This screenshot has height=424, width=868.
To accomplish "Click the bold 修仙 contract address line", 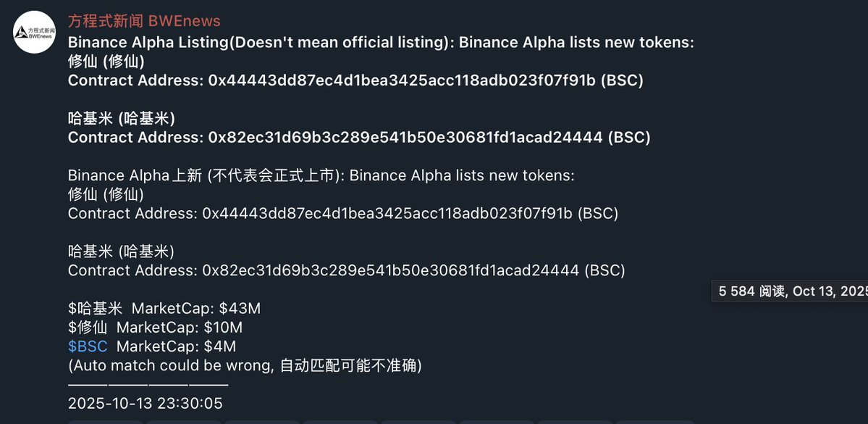I will point(355,80).
